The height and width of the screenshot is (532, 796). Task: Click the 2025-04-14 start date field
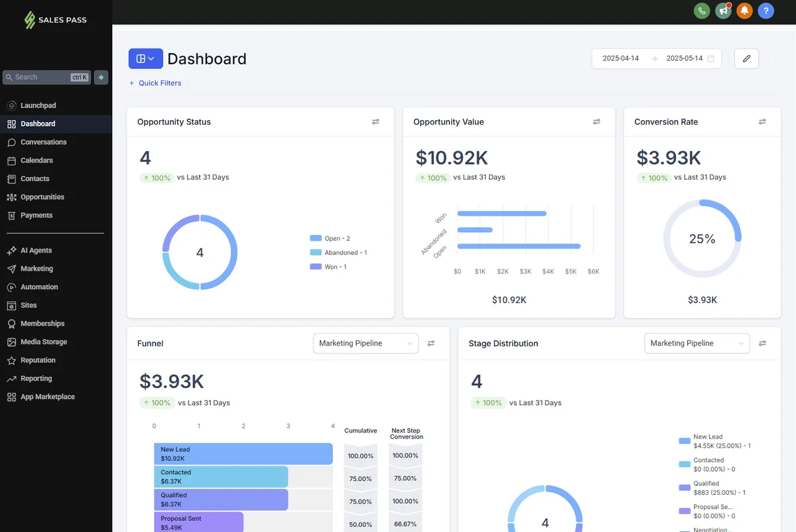621,58
